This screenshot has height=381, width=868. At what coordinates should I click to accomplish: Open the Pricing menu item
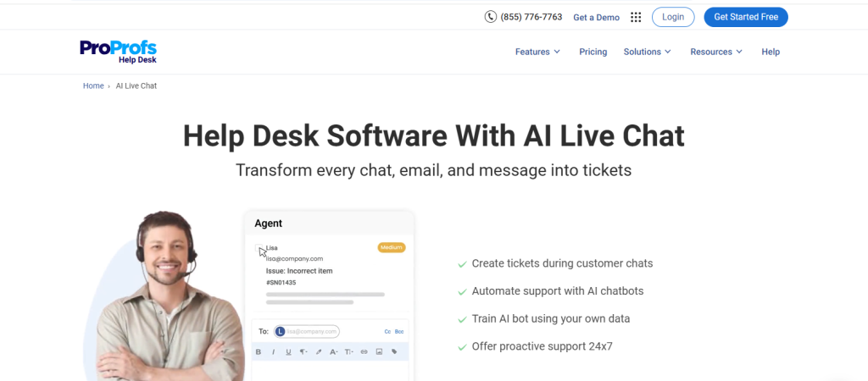[x=593, y=52]
